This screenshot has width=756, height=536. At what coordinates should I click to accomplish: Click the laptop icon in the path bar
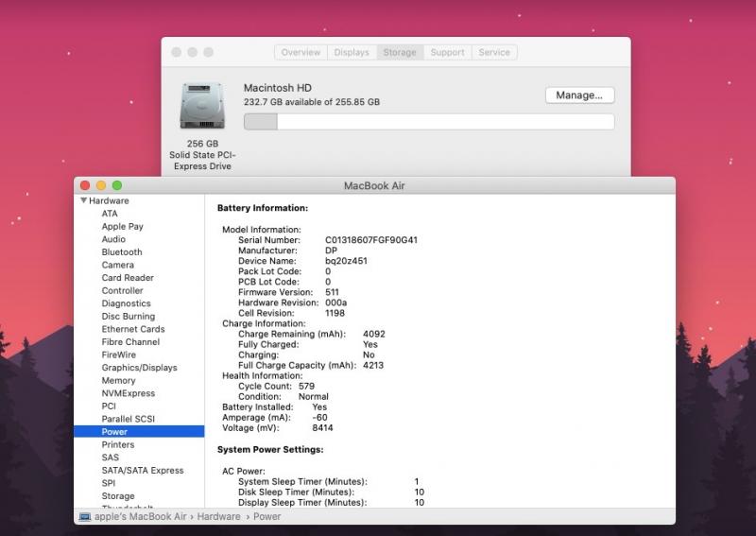tap(85, 517)
